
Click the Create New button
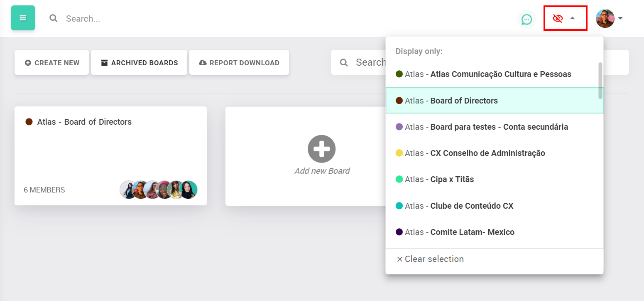[x=52, y=63]
